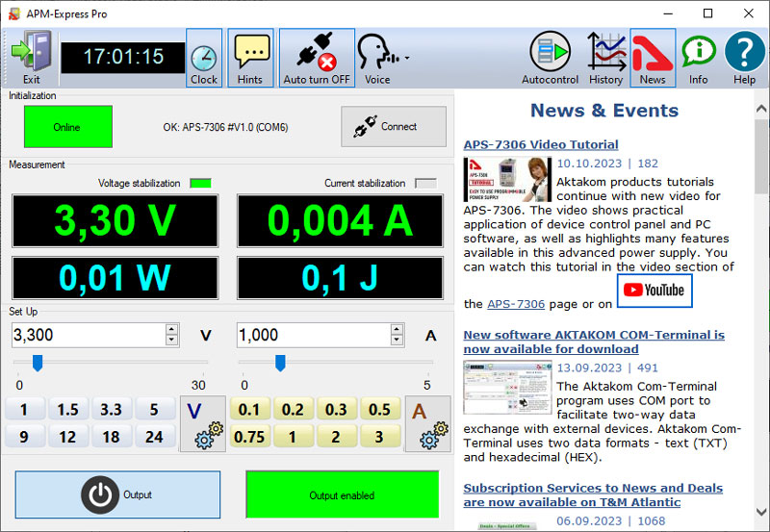Open current presets settings gear
The height and width of the screenshot is (532, 770).
point(428,424)
